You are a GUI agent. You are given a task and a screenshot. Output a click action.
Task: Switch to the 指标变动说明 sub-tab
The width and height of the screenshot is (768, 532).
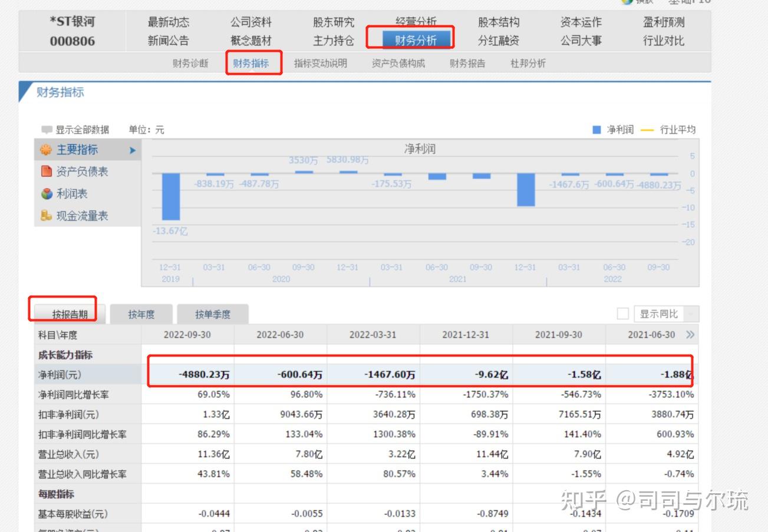[321, 64]
